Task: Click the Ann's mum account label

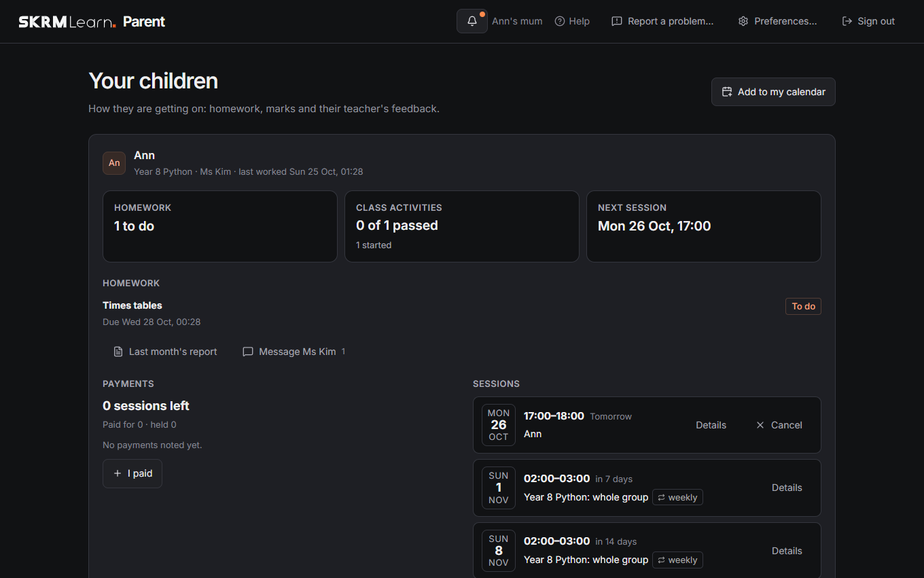Action: tap(517, 21)
